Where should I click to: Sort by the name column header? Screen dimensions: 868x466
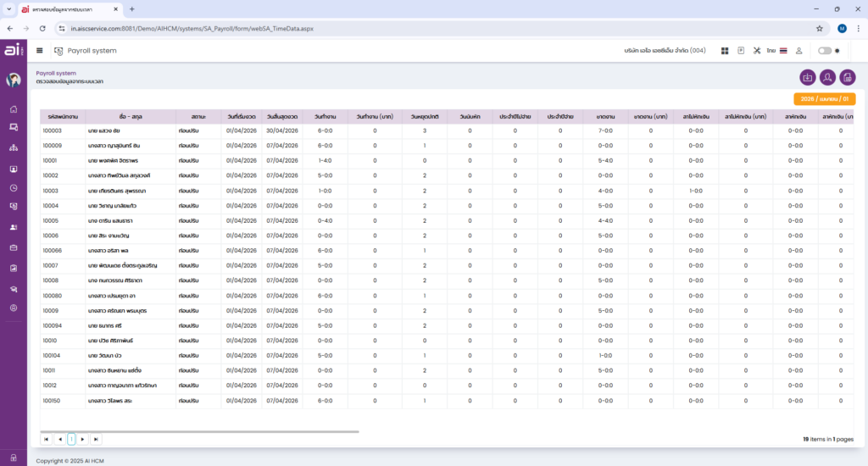pos(131,117)
